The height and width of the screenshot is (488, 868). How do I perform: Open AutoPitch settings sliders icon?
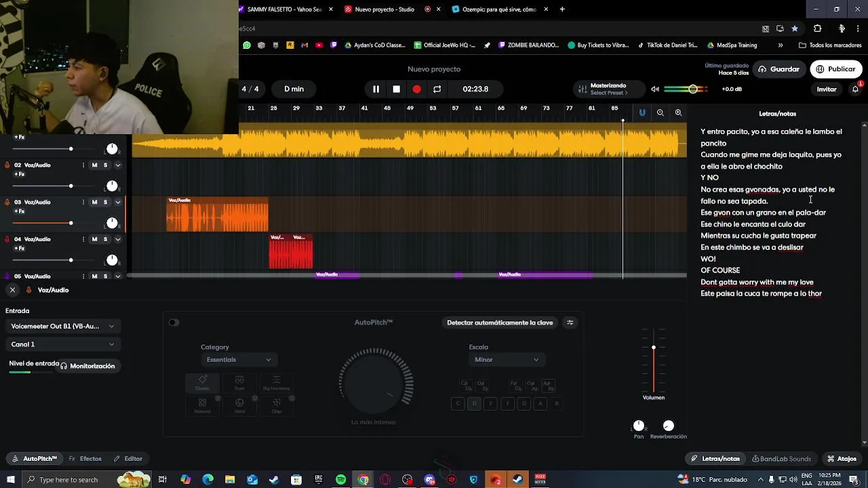(x=570, y=323)
